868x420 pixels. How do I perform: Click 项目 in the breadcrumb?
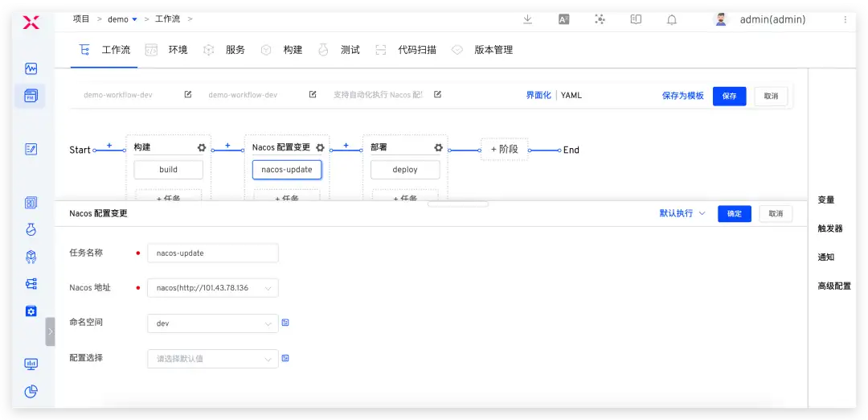81,19
